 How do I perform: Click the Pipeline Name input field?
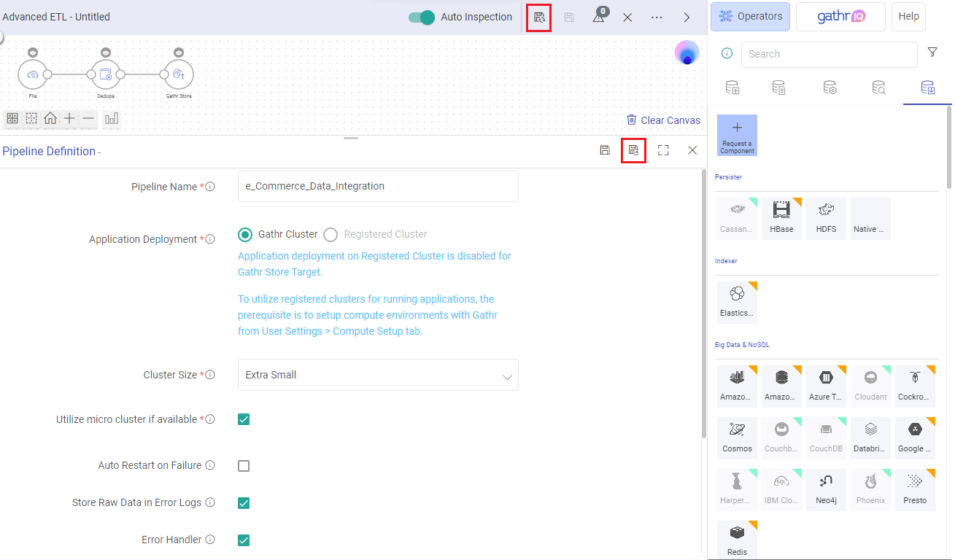[378, 186]
